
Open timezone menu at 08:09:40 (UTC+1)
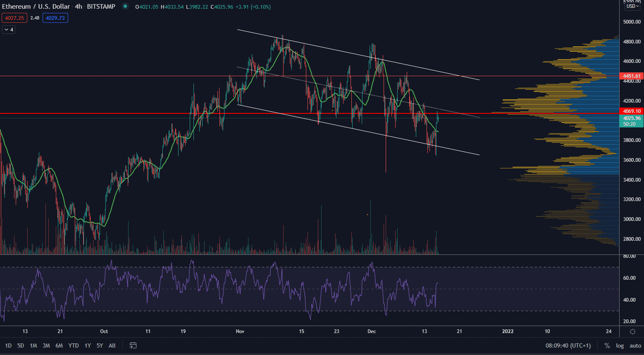(x=568, y=345)
